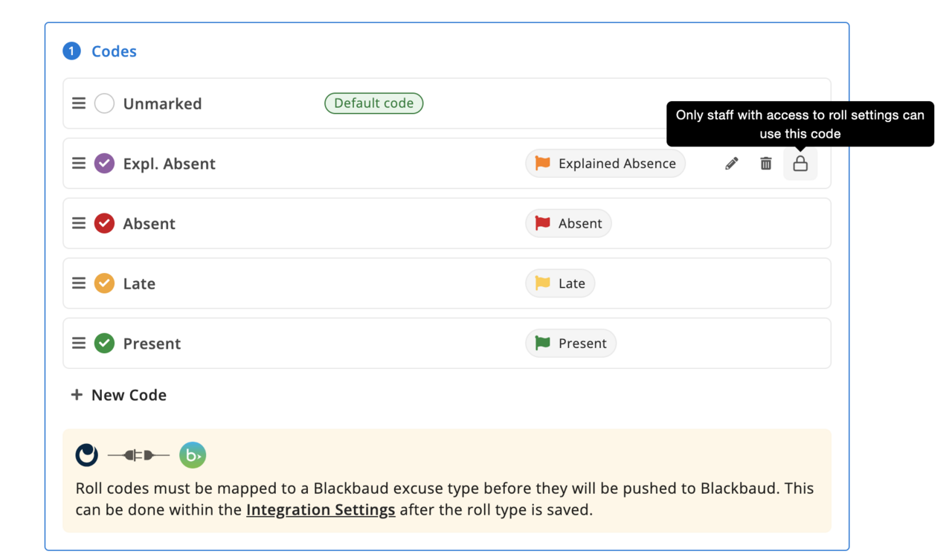The image size is (952, 560).
Task: Click the Default code badge
Action: [373, 103]
